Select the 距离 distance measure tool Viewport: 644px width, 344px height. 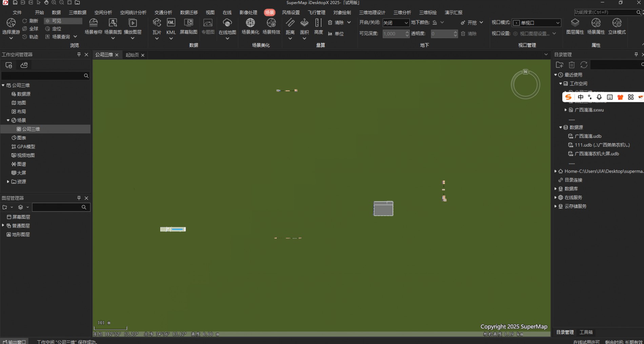pyautogui.click(x=290, y=26)
